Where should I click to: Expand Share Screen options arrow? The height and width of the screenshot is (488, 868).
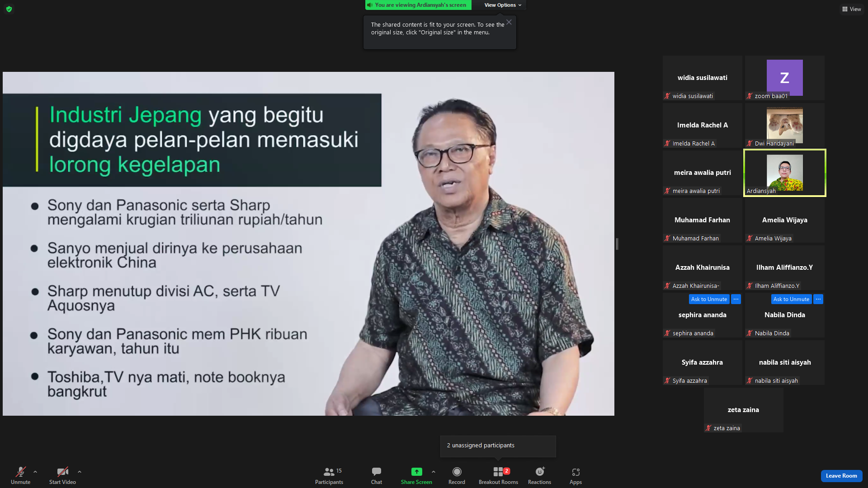tap(434, 472)
